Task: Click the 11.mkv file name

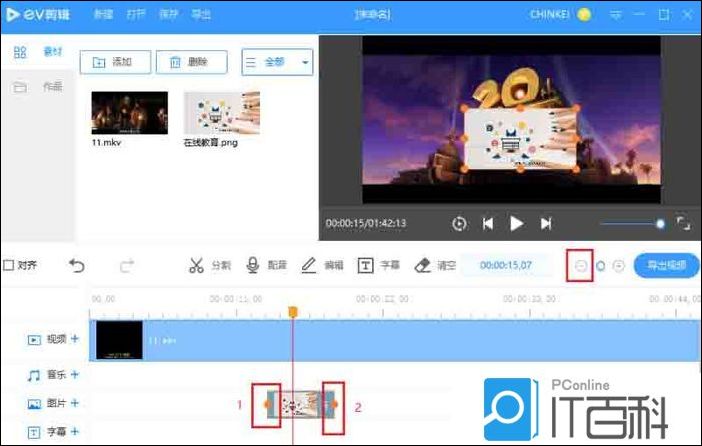Action: [x=107, y=142]
